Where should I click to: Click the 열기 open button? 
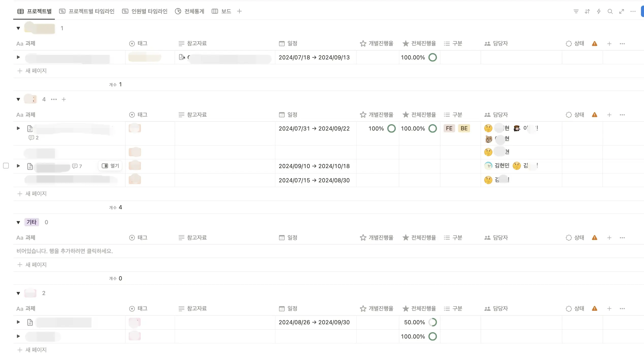click(110, 166)
